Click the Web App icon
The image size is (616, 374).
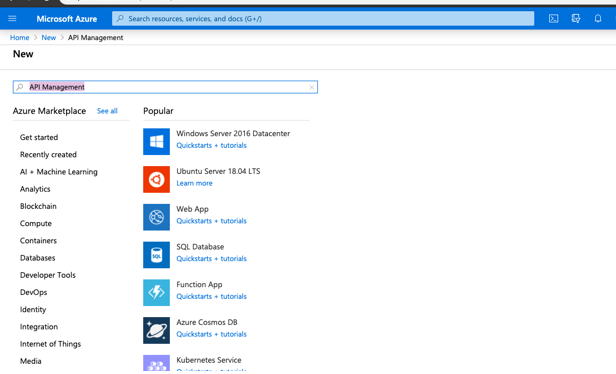tap(156, 217)
